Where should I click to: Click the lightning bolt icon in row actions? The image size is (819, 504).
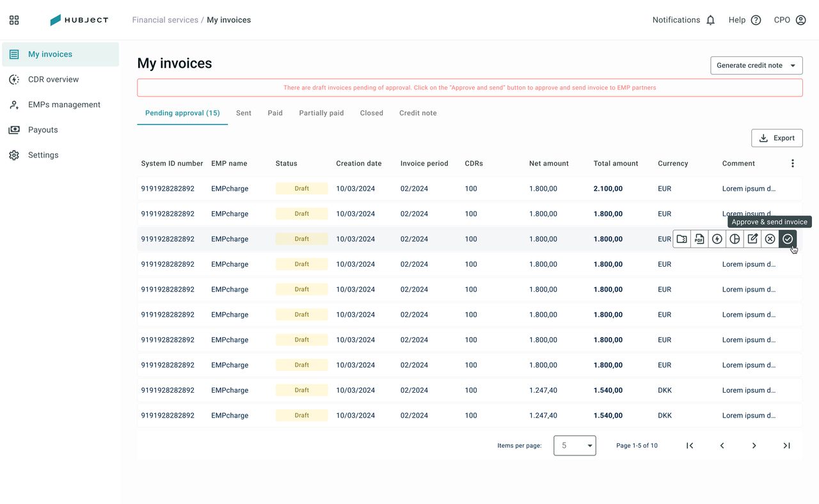tap(717, 239)
